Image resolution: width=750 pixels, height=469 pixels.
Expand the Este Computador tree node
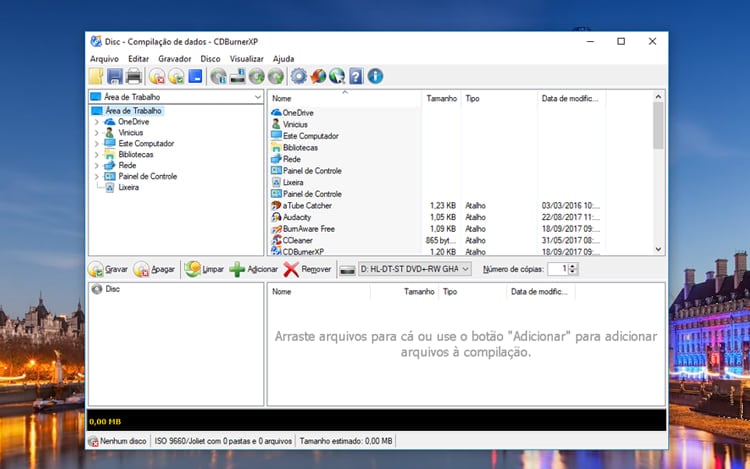[x=97, y=144]
